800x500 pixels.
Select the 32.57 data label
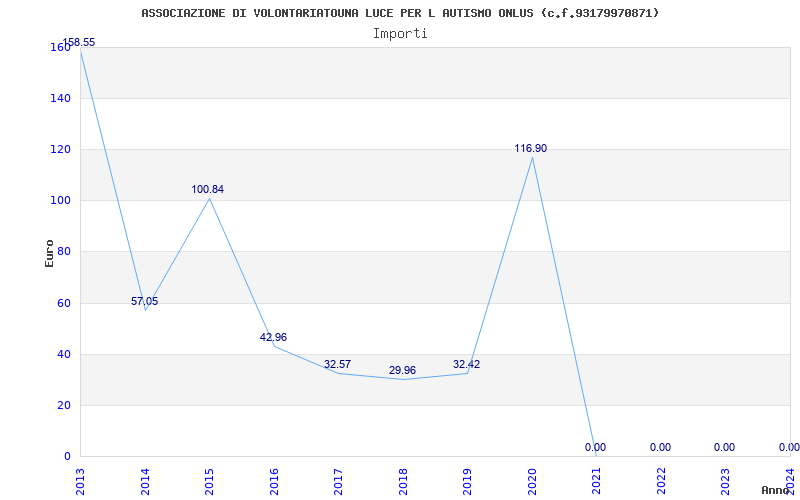pos(337,364)
